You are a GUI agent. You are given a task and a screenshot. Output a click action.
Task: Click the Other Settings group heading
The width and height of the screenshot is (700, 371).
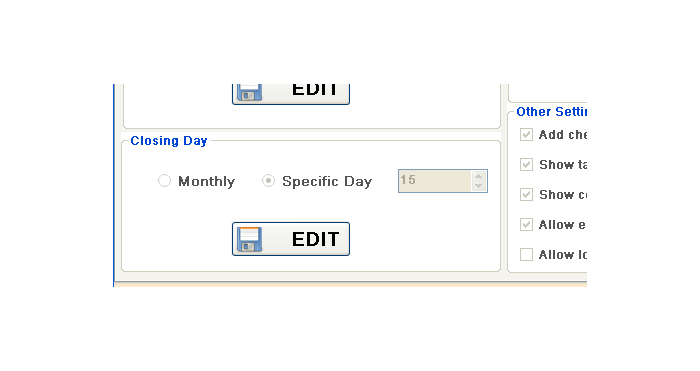551,112
